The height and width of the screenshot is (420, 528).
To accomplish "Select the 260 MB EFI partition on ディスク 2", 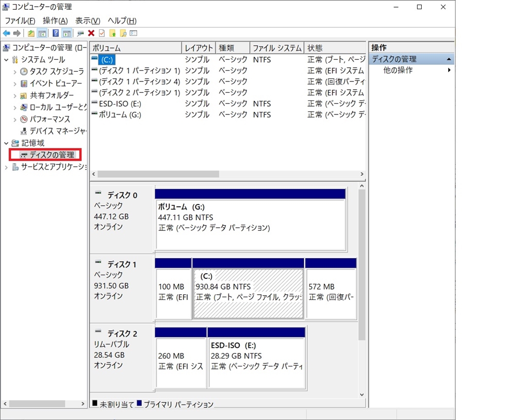I will (181, 358).
